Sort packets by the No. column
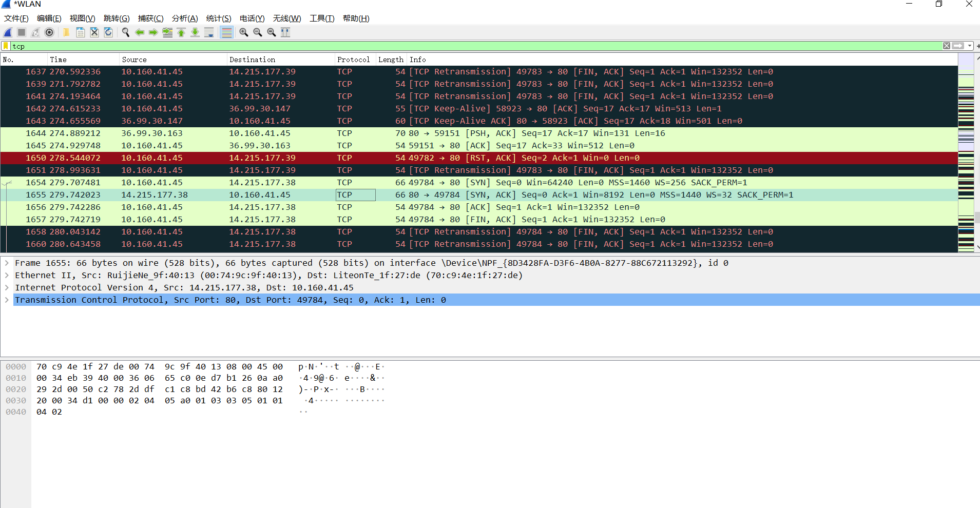Viewport: 980px width, 508px height. click(x=24, y=60)
